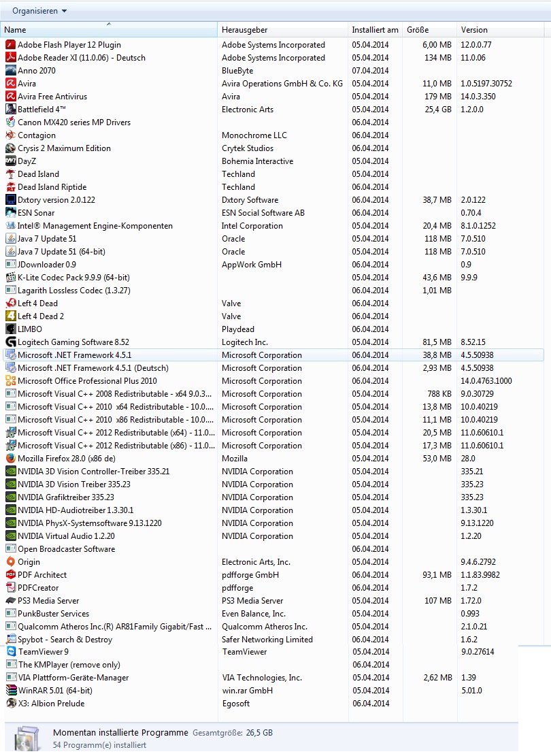Image resolution: width=551 pixels, height=756 pixels.
Task: Click the 54 Programm(e) installiert status text
Action: (x=99, y=745)
